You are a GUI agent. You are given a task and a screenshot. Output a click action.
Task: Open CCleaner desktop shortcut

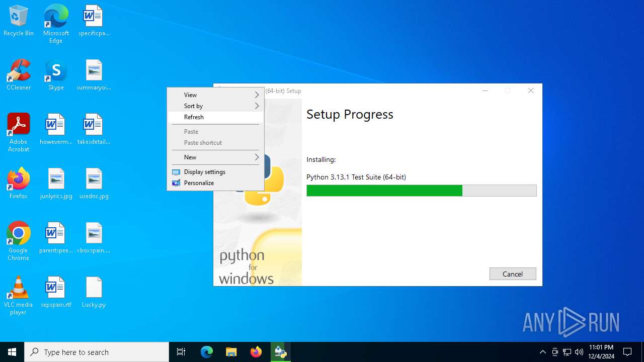(x=19, y=75)
